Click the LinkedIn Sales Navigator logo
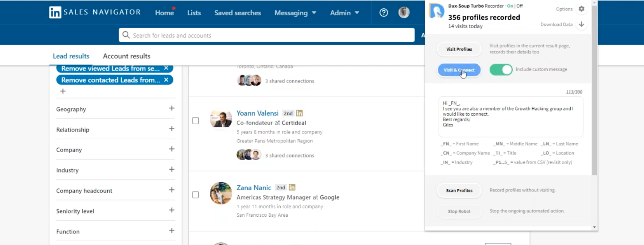Viewport: 644px width, 245px height. click(x=95, y=12)
